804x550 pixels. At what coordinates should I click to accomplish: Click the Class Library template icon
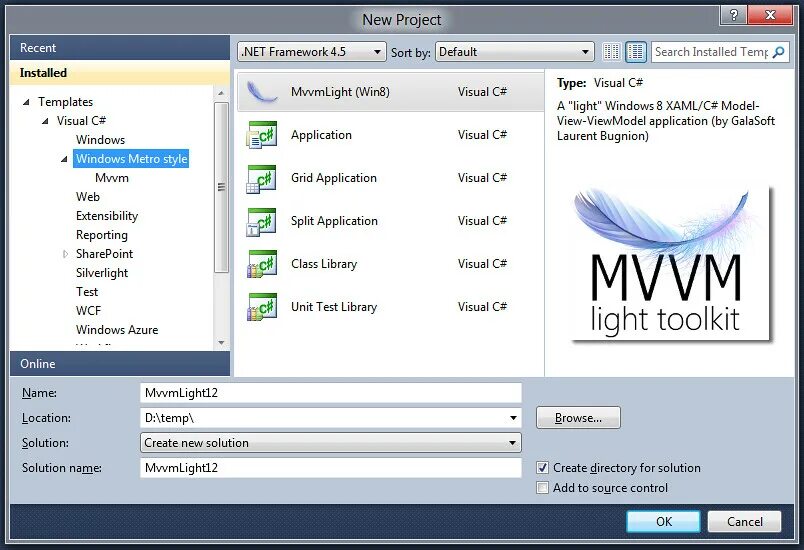click(x=262, y=264)
